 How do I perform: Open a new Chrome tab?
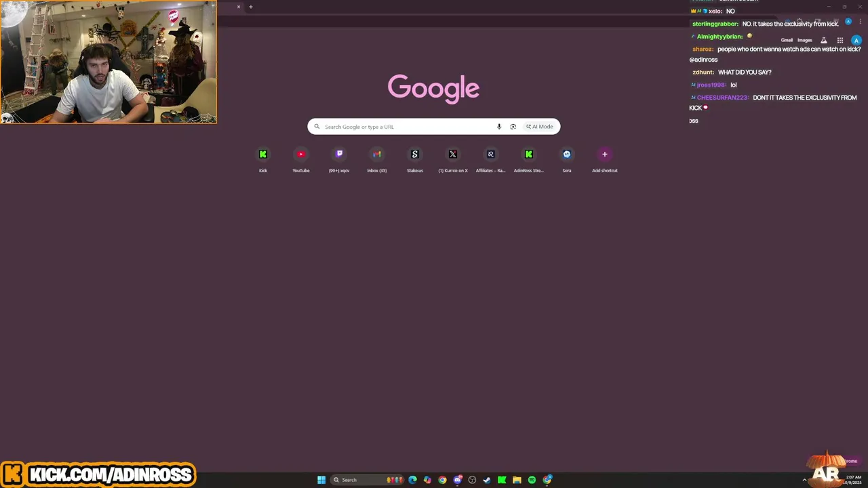coord(251,7)
